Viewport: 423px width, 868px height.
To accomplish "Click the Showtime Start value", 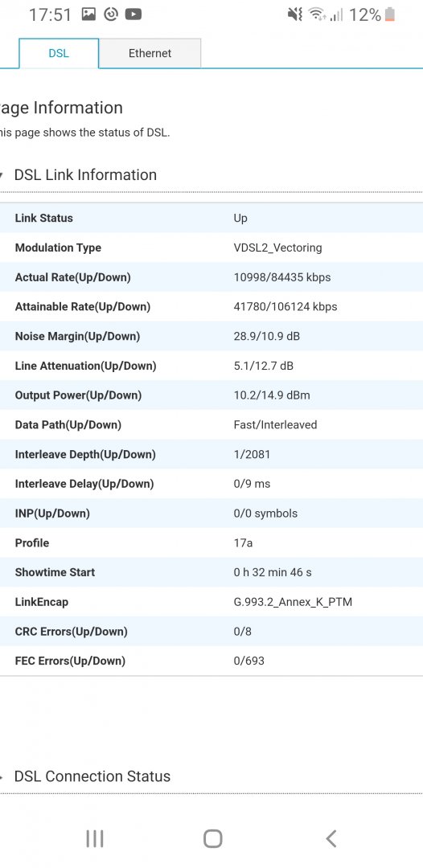I will tap(273, 572).
